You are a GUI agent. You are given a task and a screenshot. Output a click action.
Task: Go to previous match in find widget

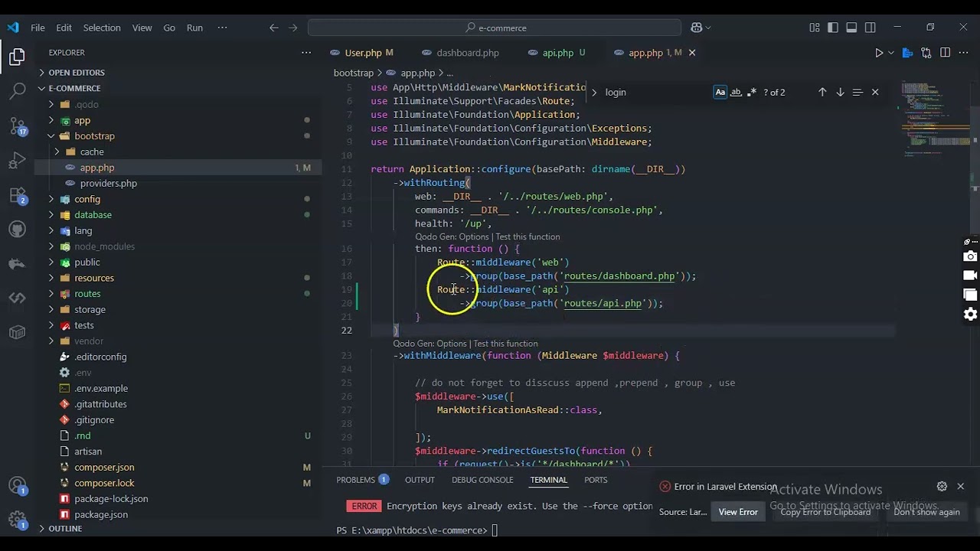pyautogui.click(x=822, y=92)
